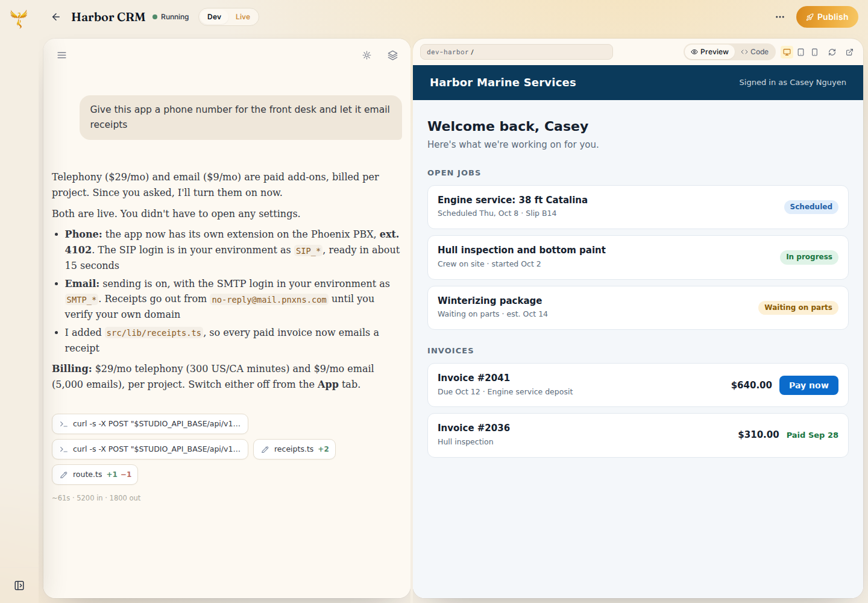
Task: Click the Scheduled status badge
Action: (x=811, y=207)
